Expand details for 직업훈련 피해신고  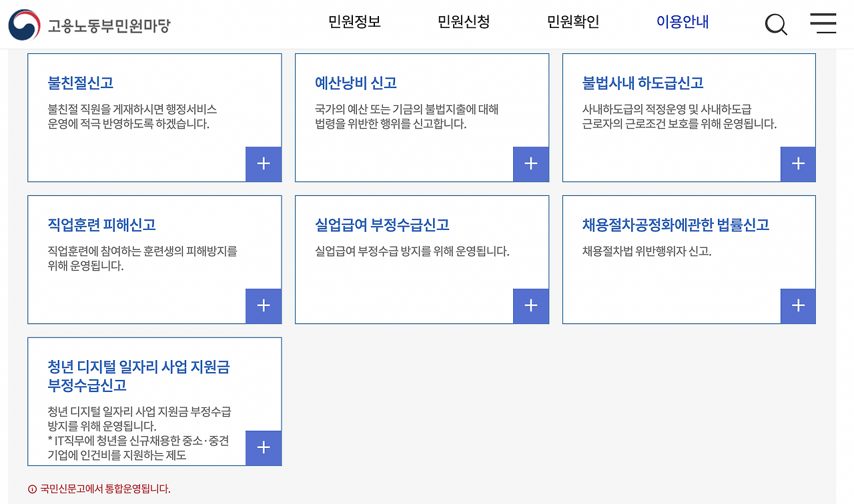point(263,306)
